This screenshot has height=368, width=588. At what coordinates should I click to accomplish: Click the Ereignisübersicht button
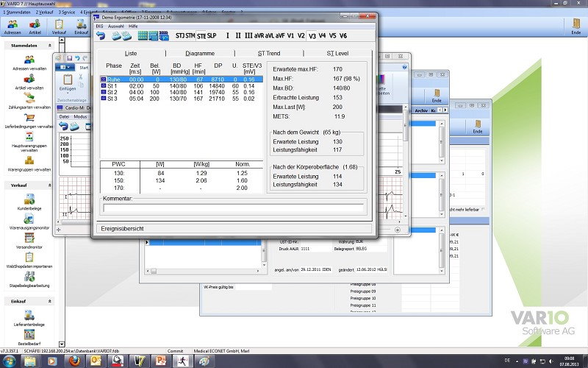point(123,229)
